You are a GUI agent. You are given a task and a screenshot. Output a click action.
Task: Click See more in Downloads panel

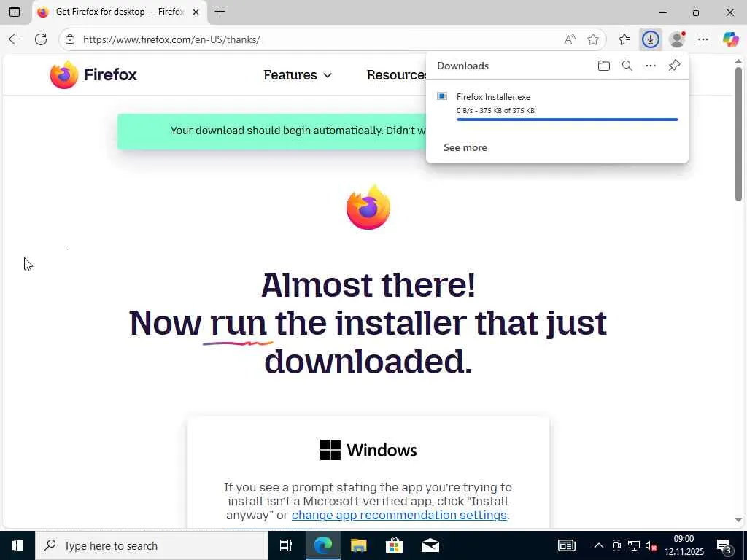point(465,147)
